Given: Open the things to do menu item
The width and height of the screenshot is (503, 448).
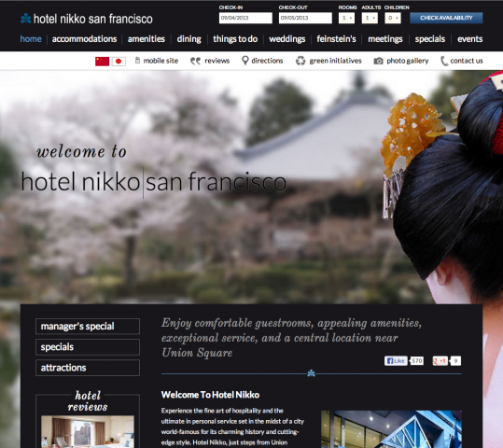Looking at the screenshot, I should coord(235,39).
